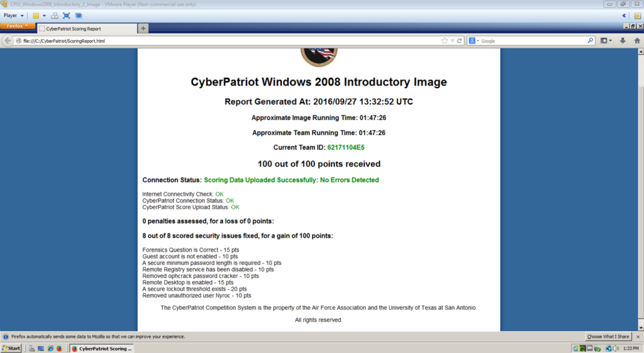The width and height of the screenshot is (644, 353).
Task: Click the secure minimum password length line
Action: [212, 263]
